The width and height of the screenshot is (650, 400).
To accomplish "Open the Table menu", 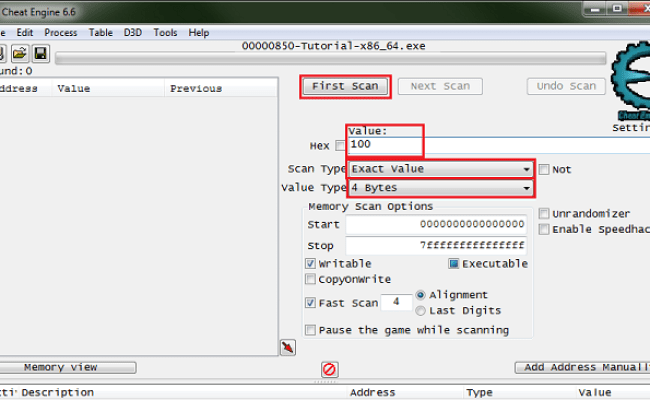I will 100,32.
